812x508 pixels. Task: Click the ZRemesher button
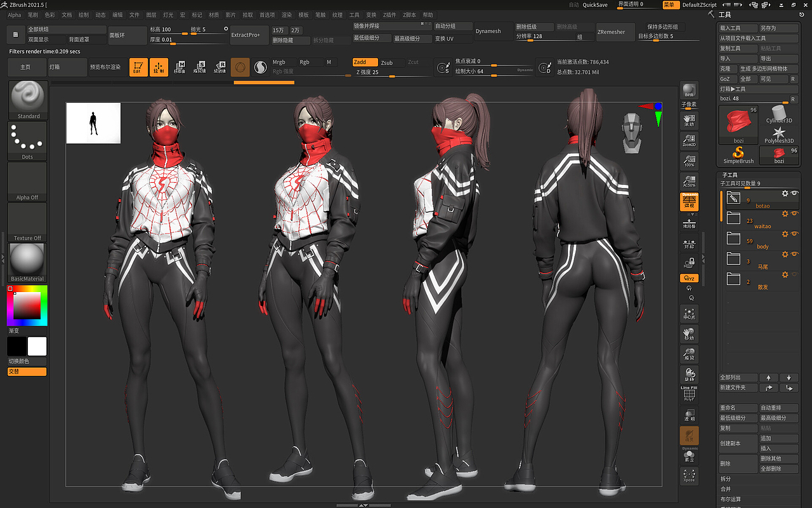coord(613,31)
